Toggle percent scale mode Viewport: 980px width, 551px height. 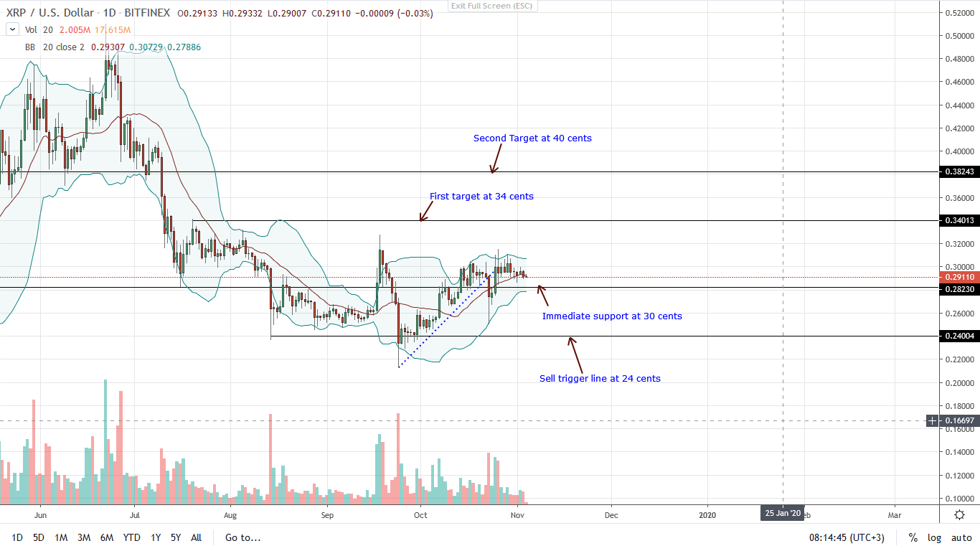coord(913,537)
